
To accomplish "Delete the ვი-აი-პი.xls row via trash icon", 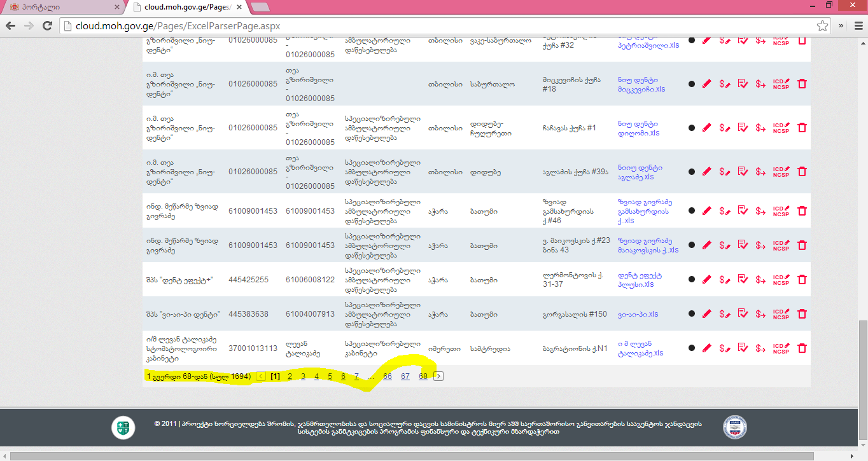I will (802, 314).
